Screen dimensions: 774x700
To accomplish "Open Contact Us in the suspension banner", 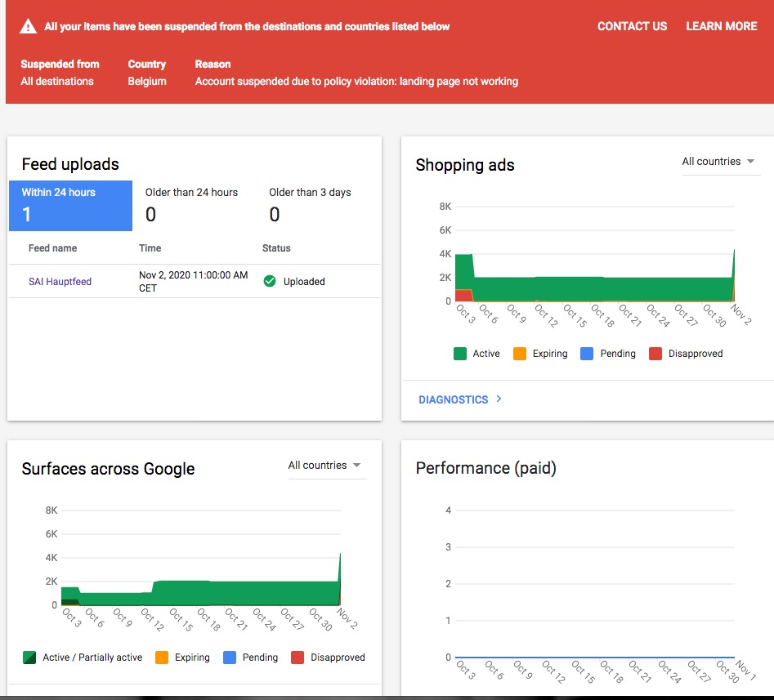I will (632, 26).
